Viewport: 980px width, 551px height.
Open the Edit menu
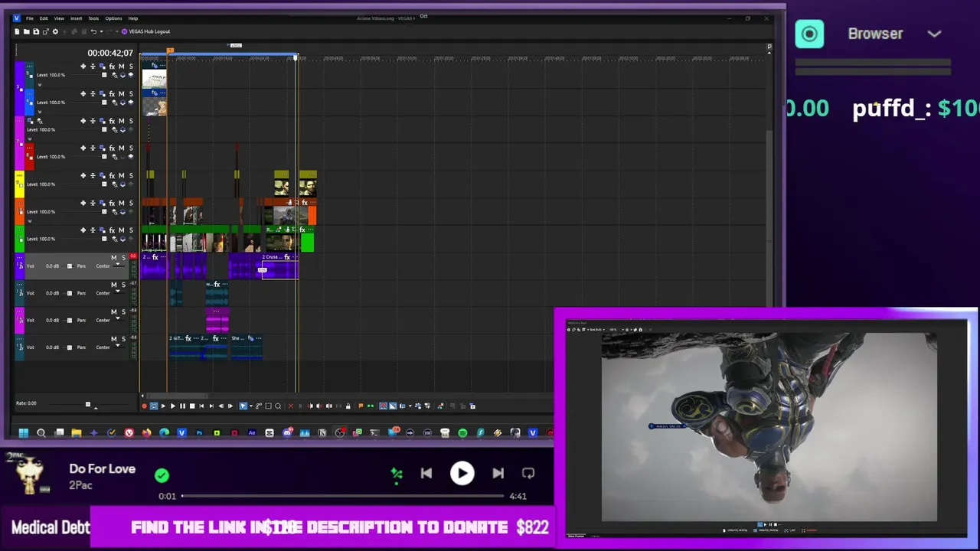click(44, 18)
